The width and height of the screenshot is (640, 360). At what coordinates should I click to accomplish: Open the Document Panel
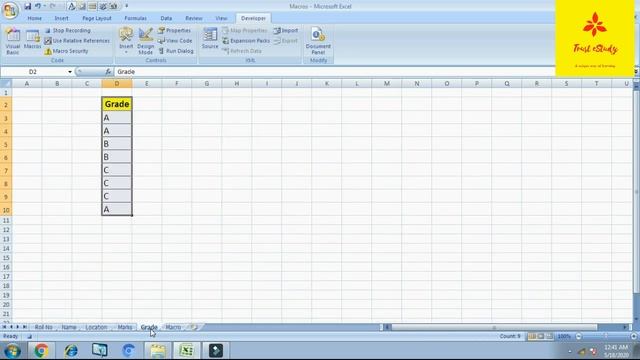click(318, 41)
